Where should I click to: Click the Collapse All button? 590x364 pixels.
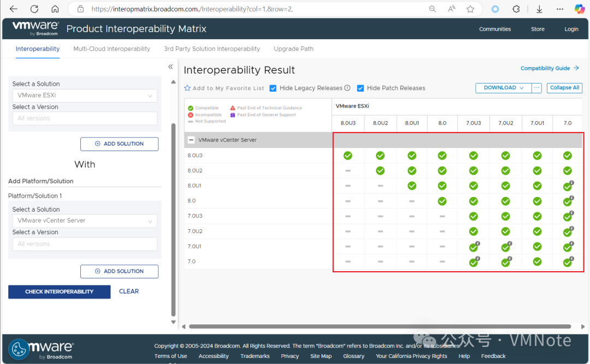564,88
